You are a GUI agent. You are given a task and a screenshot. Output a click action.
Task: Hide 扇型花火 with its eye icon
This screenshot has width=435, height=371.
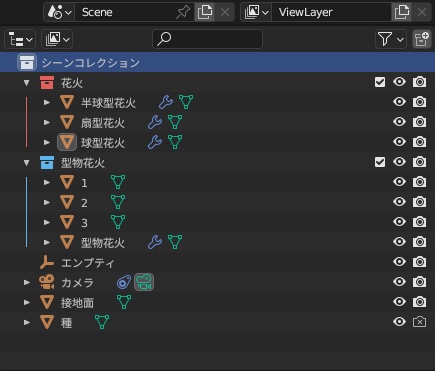399,122
